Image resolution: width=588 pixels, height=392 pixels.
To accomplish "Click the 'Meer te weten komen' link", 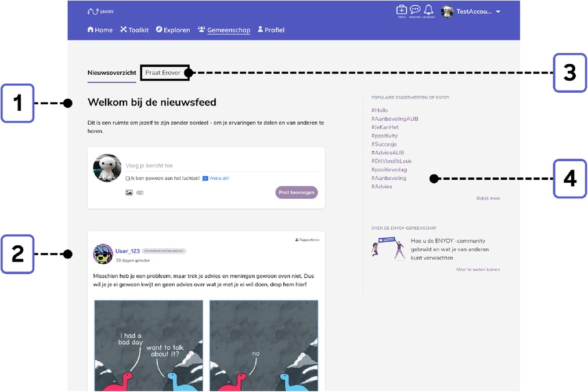I will 478,270.
